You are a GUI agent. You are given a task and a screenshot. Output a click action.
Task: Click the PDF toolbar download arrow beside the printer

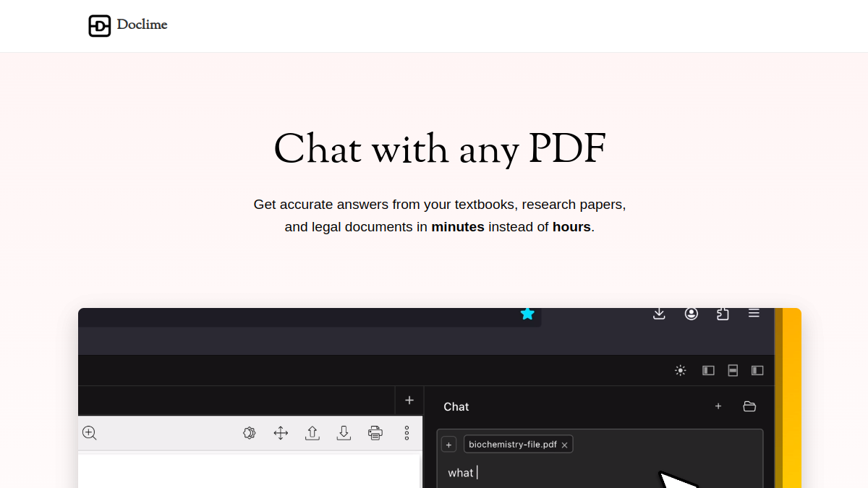pos(344,433)
